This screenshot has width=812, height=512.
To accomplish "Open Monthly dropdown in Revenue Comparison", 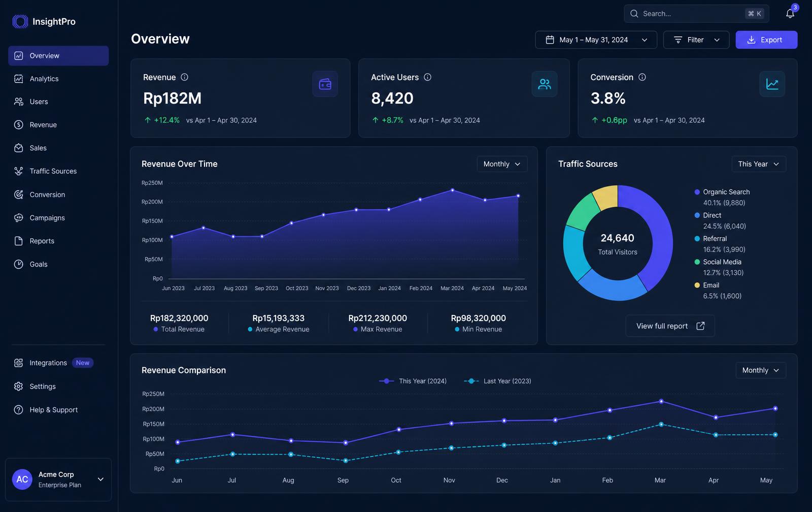I will (x=761, y=370).
